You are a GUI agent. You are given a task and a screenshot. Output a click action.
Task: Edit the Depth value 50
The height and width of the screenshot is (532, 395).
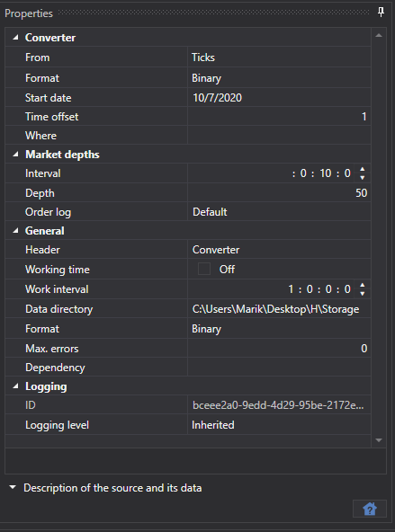(x=279, y=192)
